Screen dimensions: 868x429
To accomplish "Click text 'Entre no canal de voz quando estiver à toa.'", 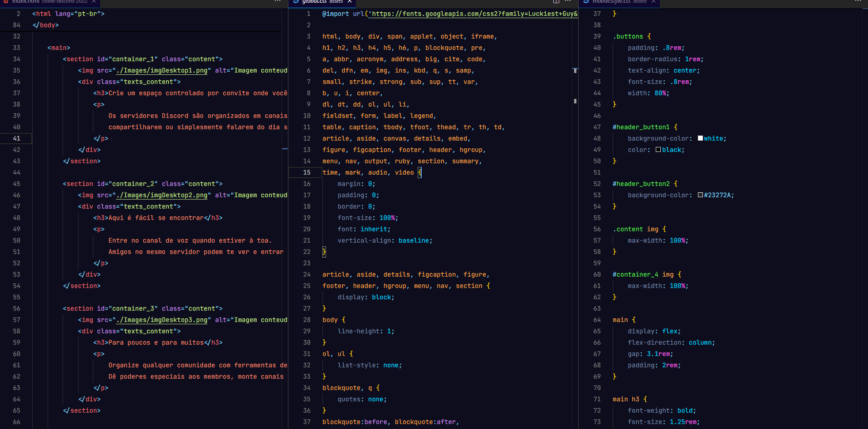I will [190, 240].
